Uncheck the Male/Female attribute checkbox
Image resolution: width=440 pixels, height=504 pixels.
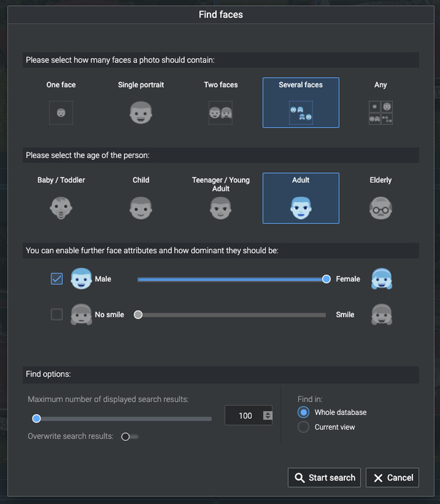pyautogui.click(x=57, y=279)
